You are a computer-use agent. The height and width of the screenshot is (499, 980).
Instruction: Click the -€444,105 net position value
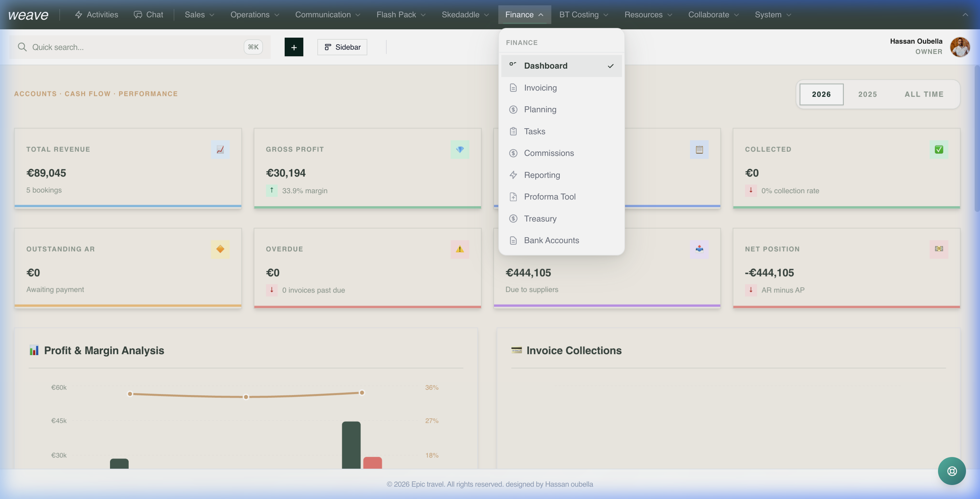[x=769, y=273]
